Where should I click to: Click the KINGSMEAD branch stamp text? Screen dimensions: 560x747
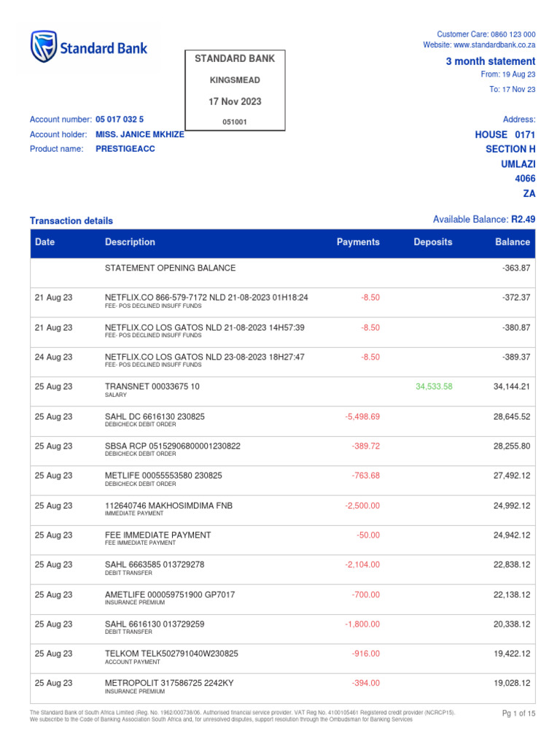pos(235,80)
